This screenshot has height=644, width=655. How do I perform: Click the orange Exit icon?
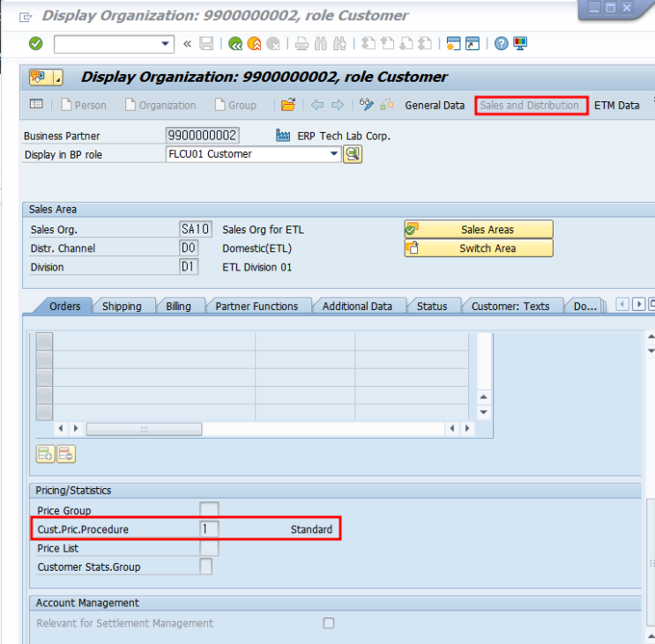point(254,43)
